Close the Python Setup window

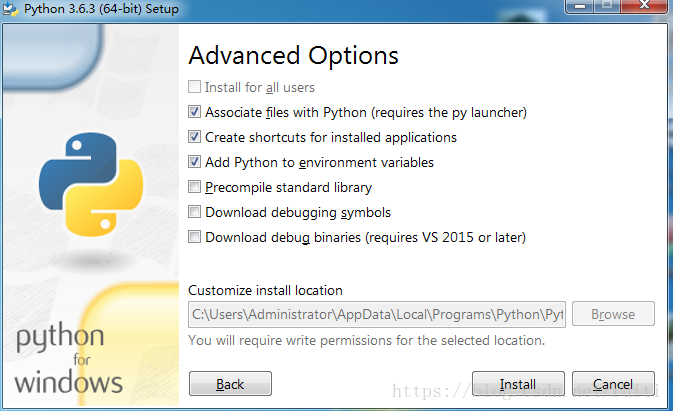[x=644, y=6]
